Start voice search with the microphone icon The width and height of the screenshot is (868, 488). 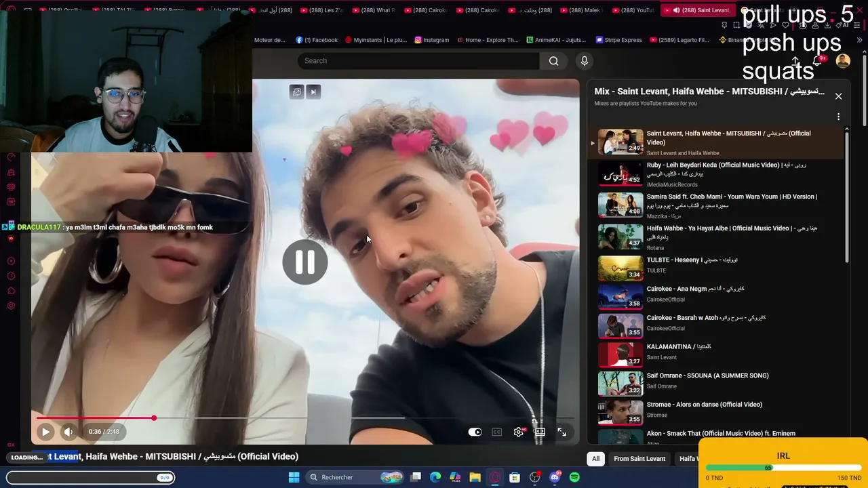585,61
